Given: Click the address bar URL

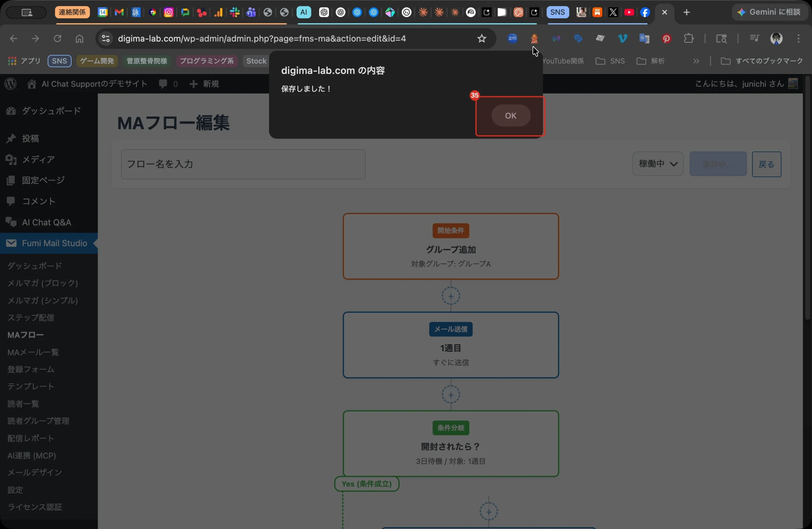Looking at the screenshot, I should (262, 39).
